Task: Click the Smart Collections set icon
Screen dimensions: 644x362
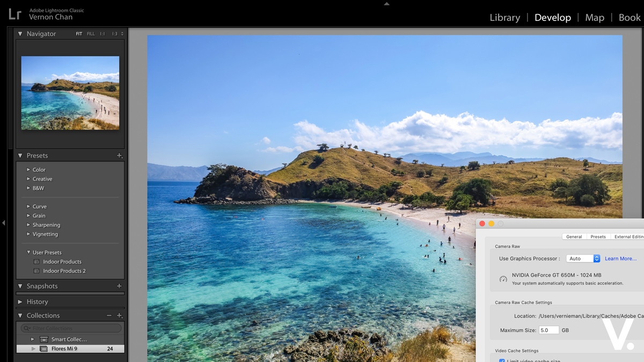Action: (x=44, y=339)
